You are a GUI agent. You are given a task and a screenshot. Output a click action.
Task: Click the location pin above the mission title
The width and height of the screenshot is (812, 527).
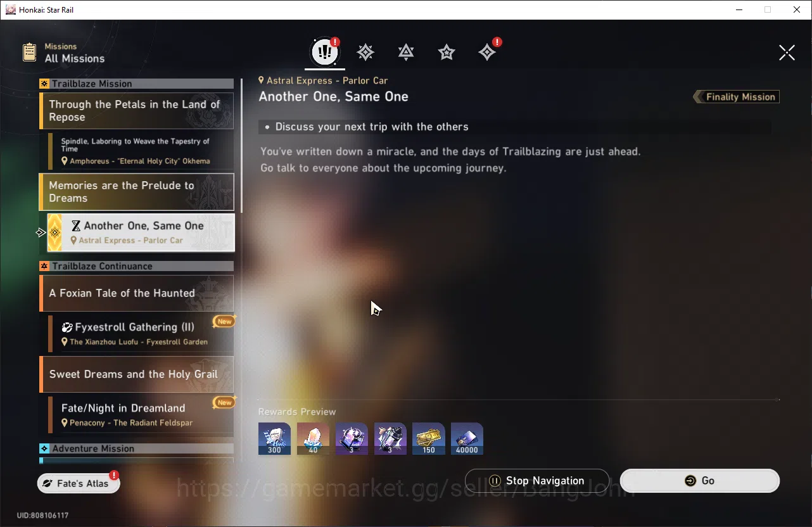click(262, 80)
